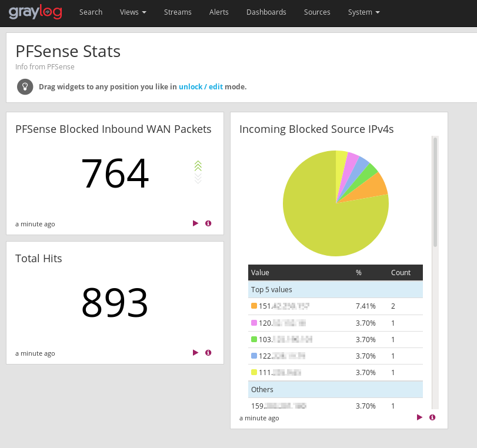Click the unlock / edit link

click(x=201, y=86)
